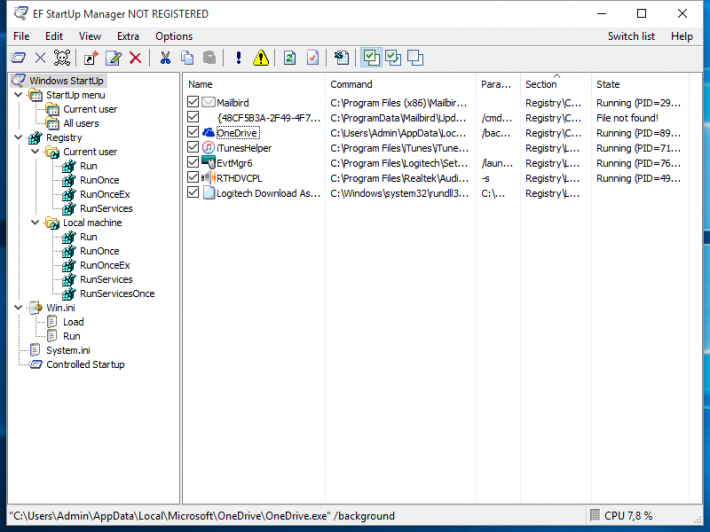Open the Help menu

coord(681,36)
